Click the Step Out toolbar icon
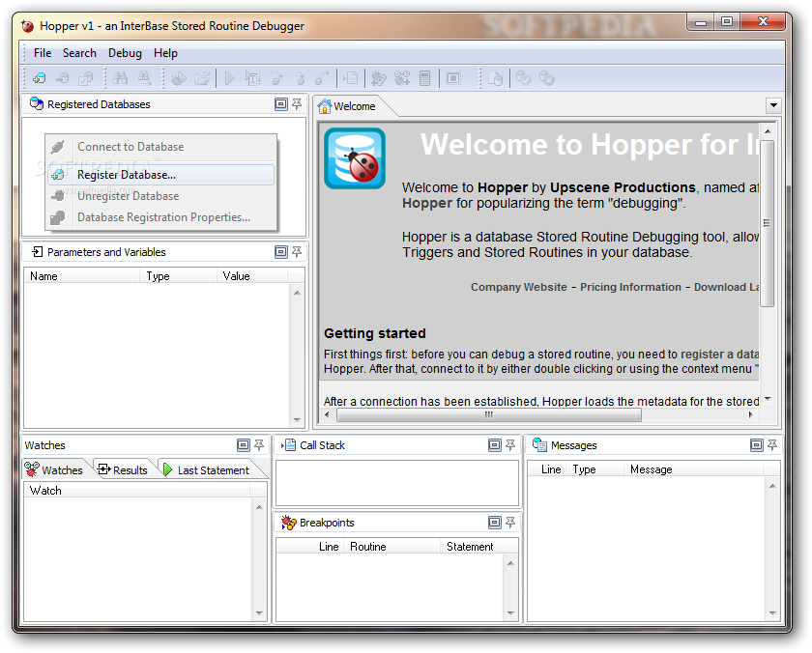 pyautogui.click(x=323, y=78)
